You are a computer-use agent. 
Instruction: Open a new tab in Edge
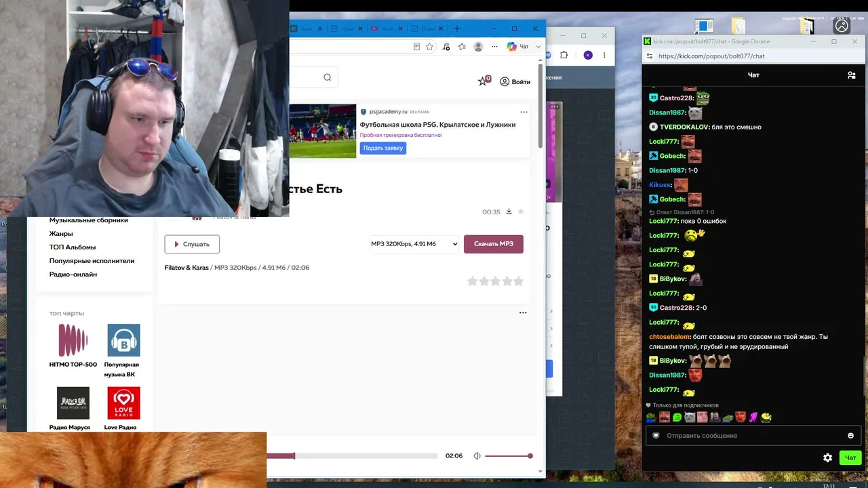click(456, 28)
